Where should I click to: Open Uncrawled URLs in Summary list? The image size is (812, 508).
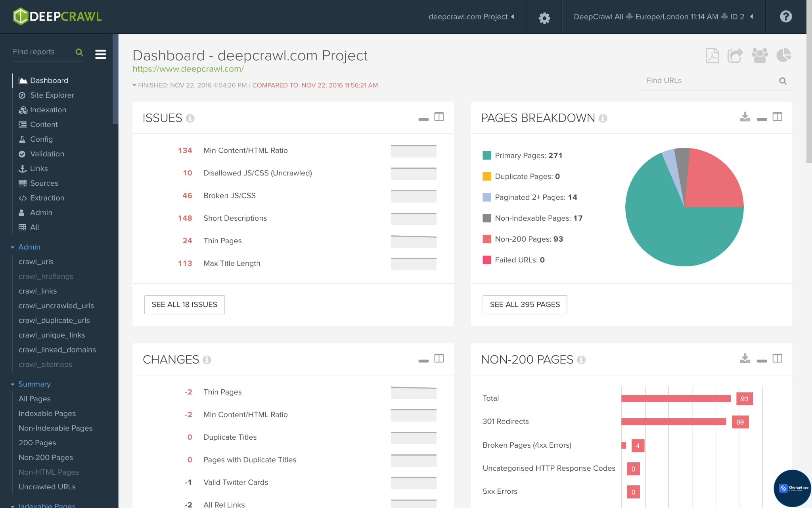pos(47,487)
